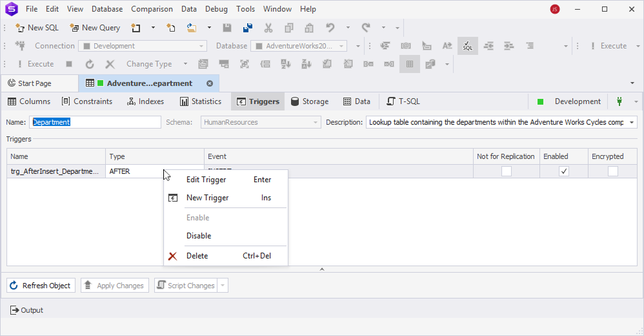Choose Disable in the context menu
Viewport: 644px width, 336px height.
226,236
